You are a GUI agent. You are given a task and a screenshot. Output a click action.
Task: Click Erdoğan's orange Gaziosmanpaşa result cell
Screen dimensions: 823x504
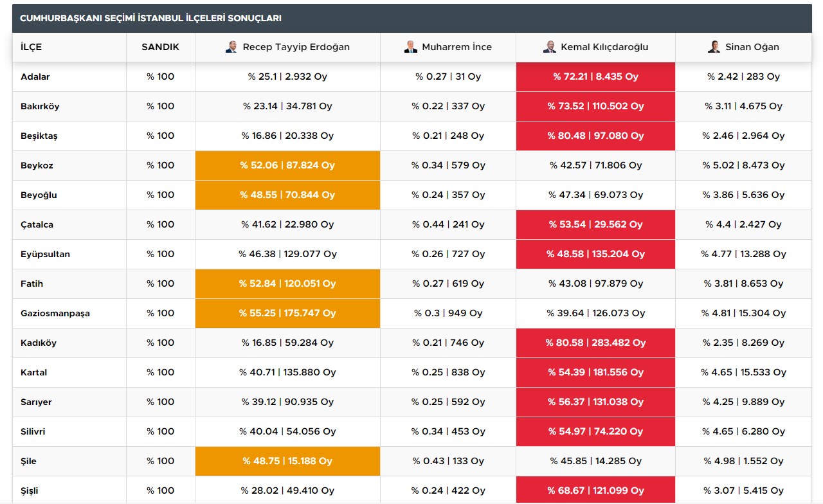tap(287, 313)
